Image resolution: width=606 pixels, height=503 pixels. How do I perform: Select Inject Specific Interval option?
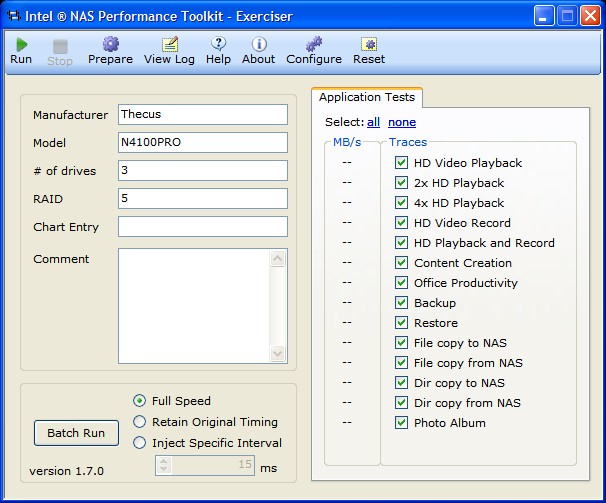(140, 443)
